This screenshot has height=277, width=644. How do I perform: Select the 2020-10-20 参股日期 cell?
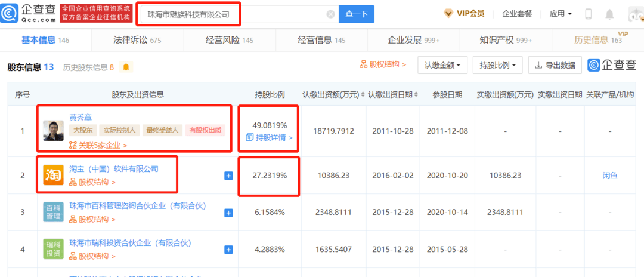447,176
